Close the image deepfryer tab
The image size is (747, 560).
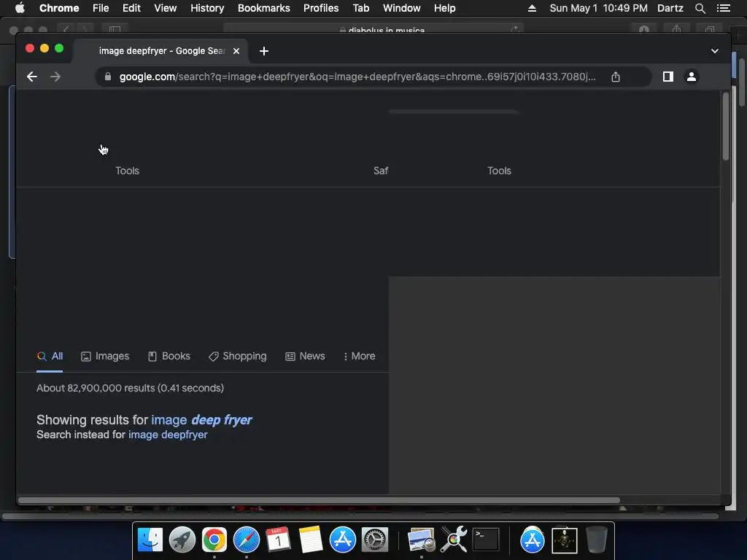coord(236,51)
